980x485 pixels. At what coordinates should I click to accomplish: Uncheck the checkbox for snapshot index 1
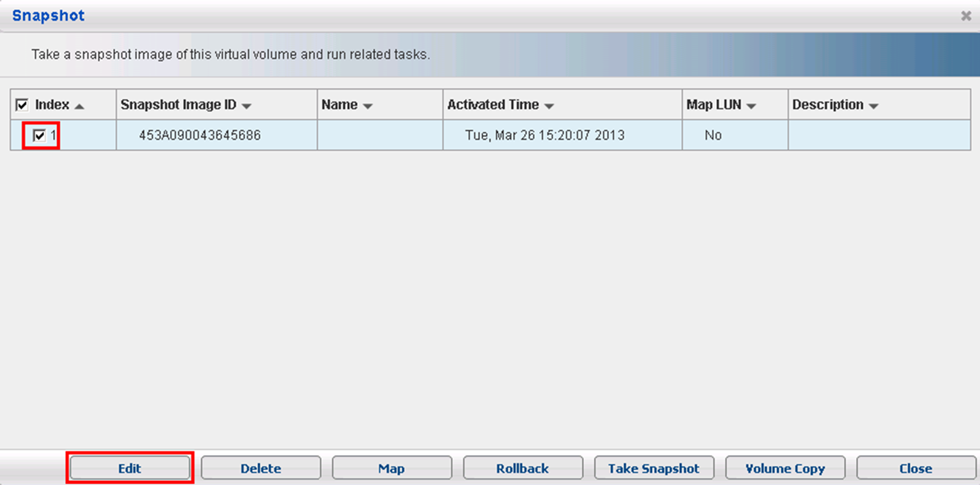coord(39,136)
